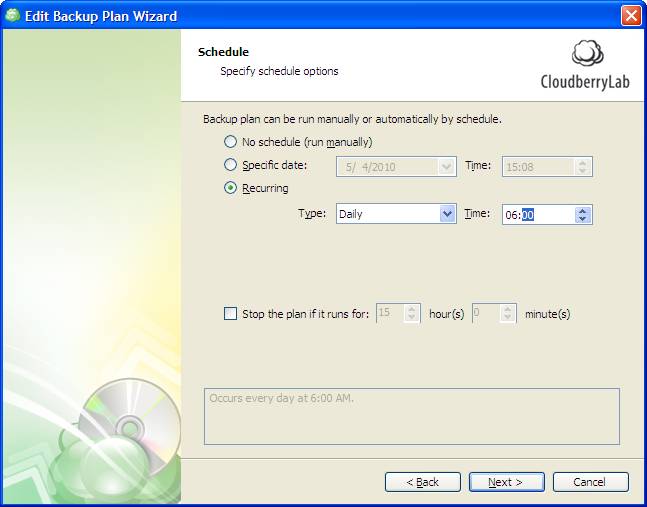This screenshot has width=647, height=507.
Task: Cancel the backup plan wizard
Action: click(x=590, y=482)
